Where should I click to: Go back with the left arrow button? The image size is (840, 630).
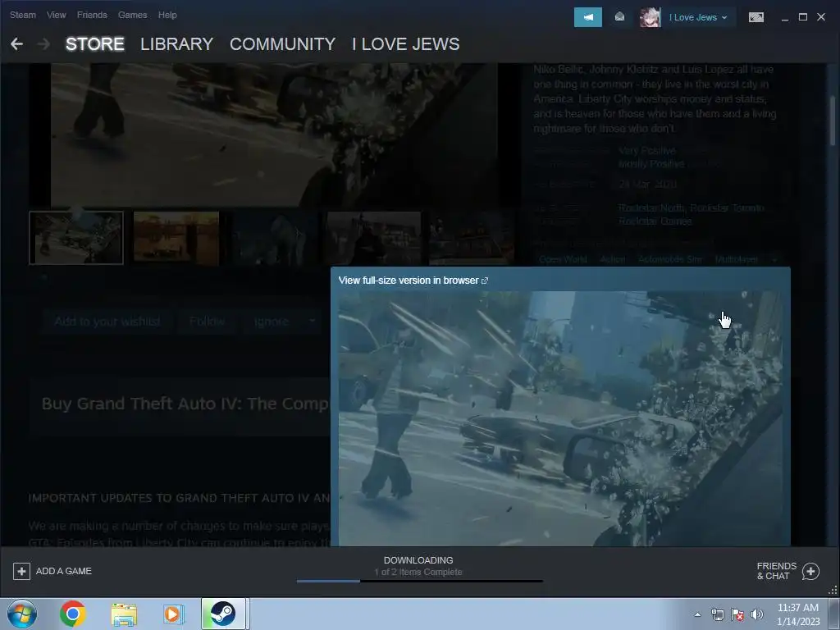click(x=16, y=44)
